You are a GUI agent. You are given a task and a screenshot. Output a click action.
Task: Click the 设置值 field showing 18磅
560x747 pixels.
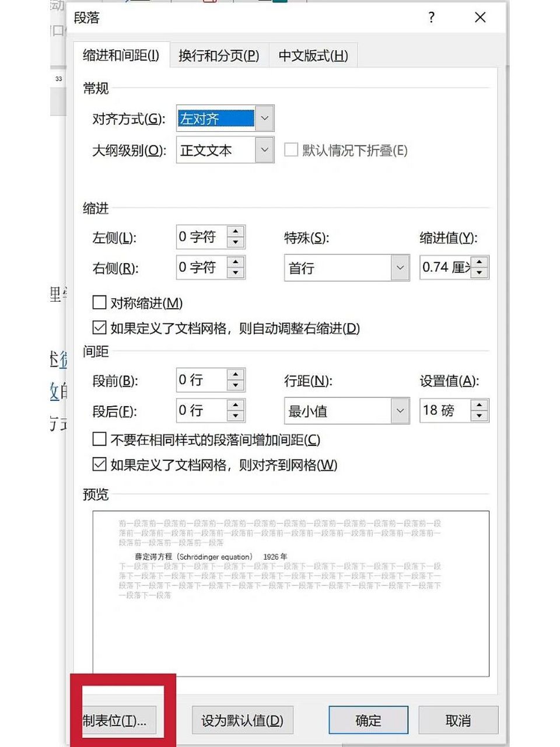coord(446,411)
